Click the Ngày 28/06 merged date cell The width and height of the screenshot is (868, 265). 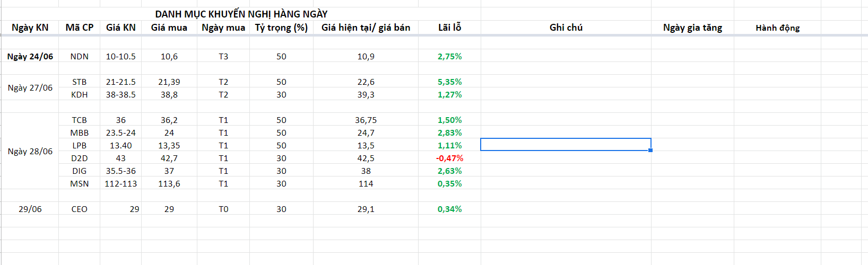[x=30, y=152]
